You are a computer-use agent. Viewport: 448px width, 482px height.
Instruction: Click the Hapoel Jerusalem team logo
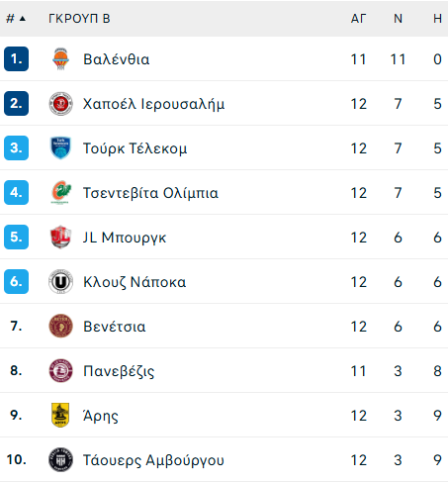pyautogui.click(x=60, y=104)
